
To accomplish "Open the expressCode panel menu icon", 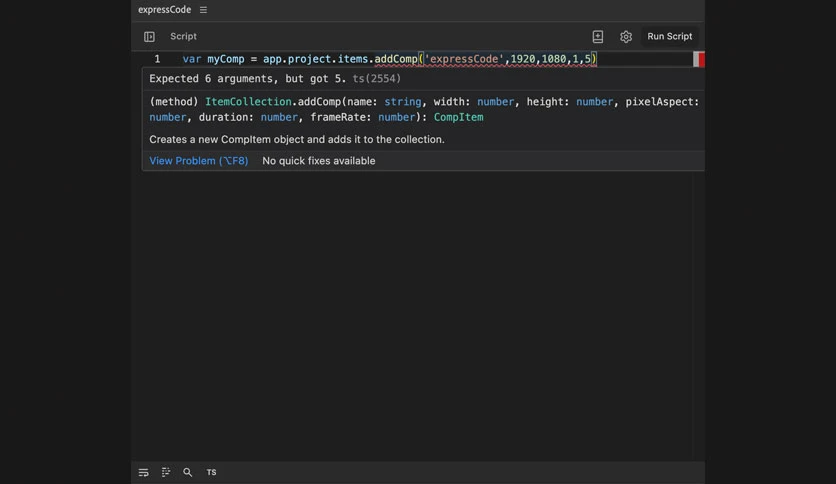I will (x=203, y=10).
